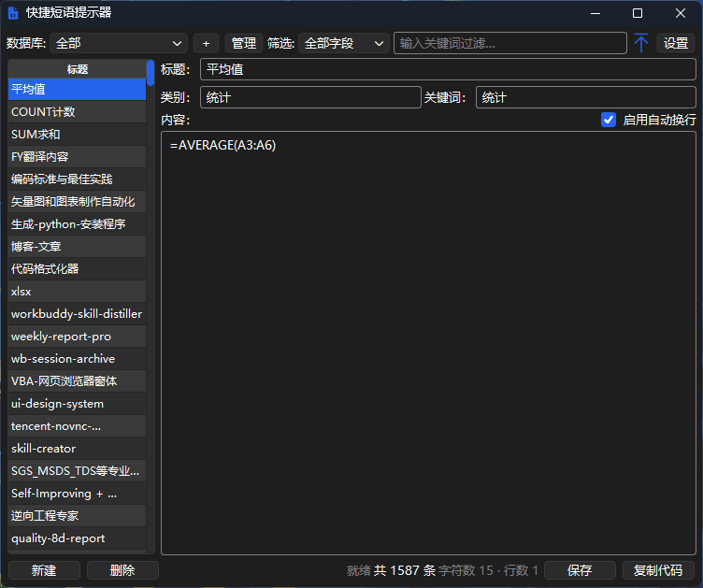The image size is (703, 588).
Task: Select the 生成-python-安装程序 entry
Action: point(77,223)
